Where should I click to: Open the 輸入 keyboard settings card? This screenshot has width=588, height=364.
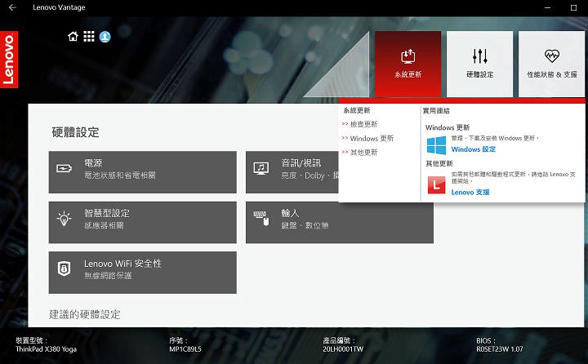(339, 222)
